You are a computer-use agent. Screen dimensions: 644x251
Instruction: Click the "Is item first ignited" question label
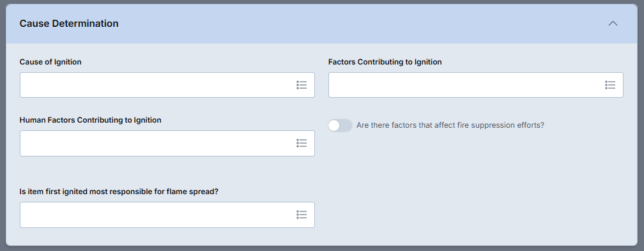pyautogui.click(x=119, y=192)
